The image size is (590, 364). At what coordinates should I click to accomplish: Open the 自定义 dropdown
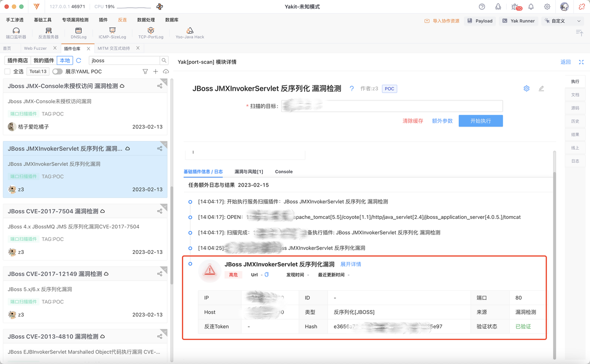[x=562, y=21]
